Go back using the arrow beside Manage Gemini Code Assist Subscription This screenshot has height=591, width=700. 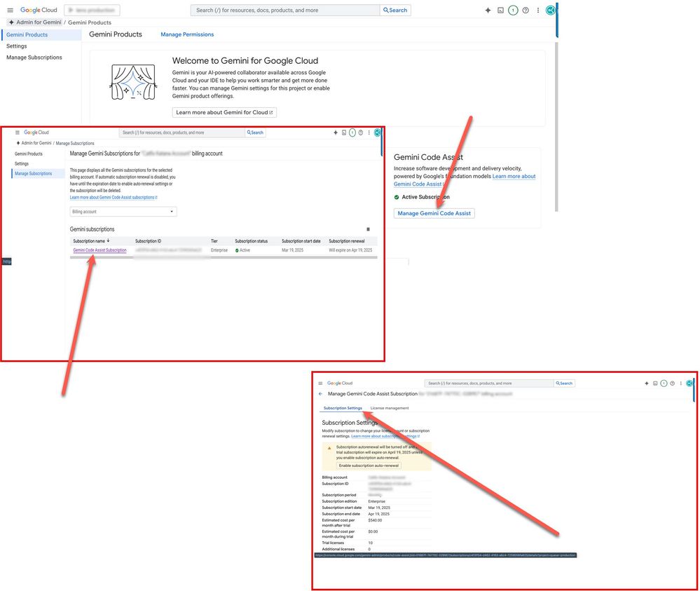click(320, 394)
